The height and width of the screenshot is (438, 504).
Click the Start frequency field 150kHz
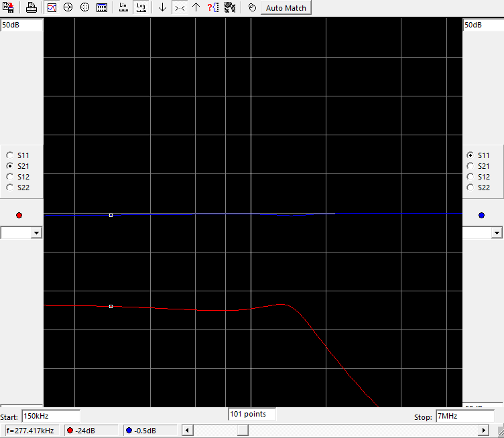(51, 416)
